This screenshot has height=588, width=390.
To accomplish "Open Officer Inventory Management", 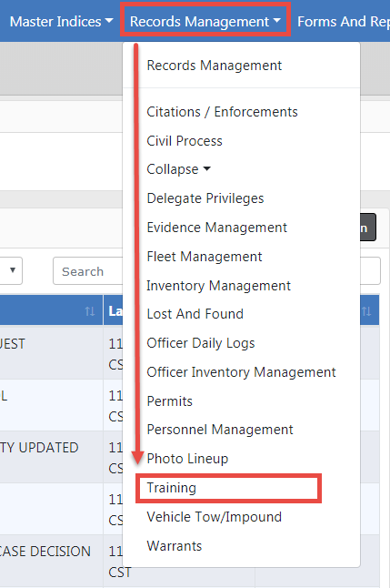I will pyautogui.click(x=241, y=372).
